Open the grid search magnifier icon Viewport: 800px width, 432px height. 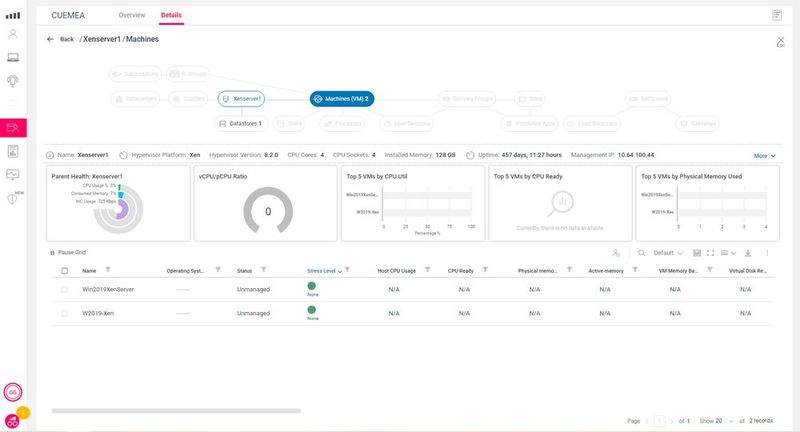point(642,253)
